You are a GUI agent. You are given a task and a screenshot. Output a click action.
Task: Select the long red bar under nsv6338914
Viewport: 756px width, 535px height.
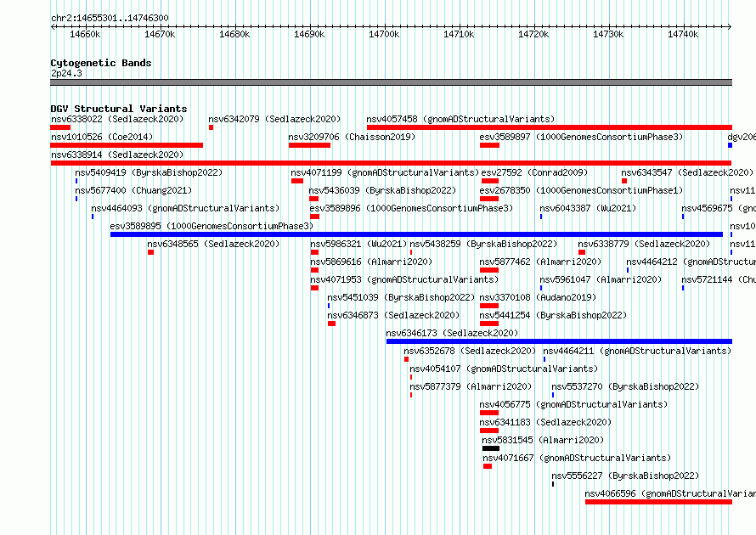(x=391, y=163)
